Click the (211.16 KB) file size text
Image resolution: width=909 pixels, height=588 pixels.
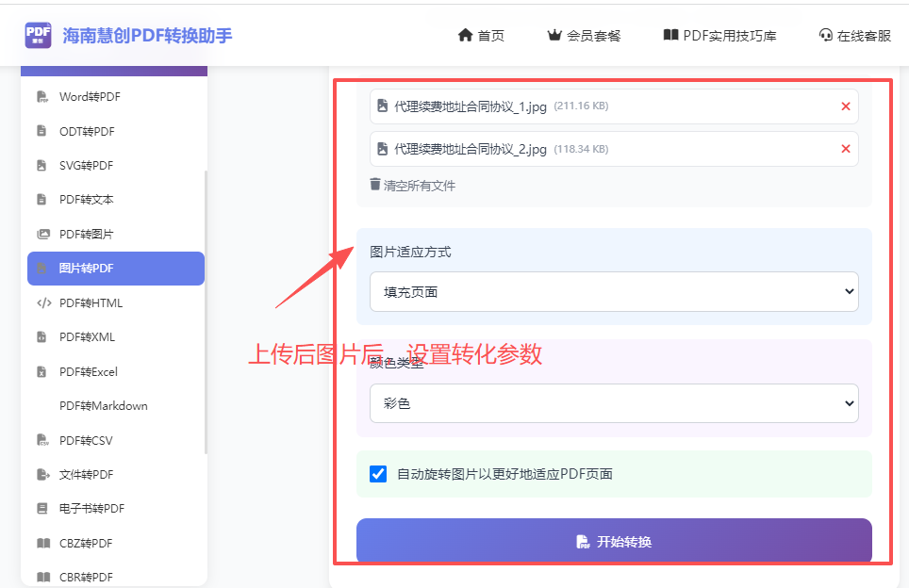click(x=581, y=106)
